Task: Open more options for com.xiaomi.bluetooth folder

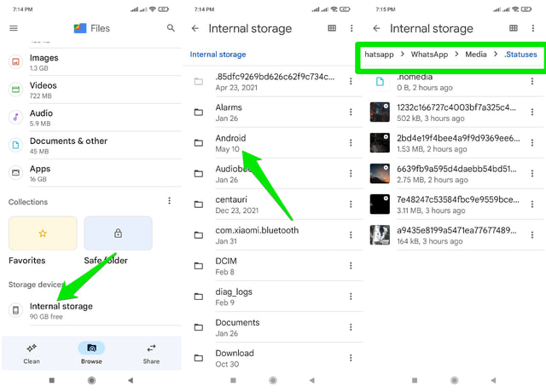Action: [x=351, y=235]
